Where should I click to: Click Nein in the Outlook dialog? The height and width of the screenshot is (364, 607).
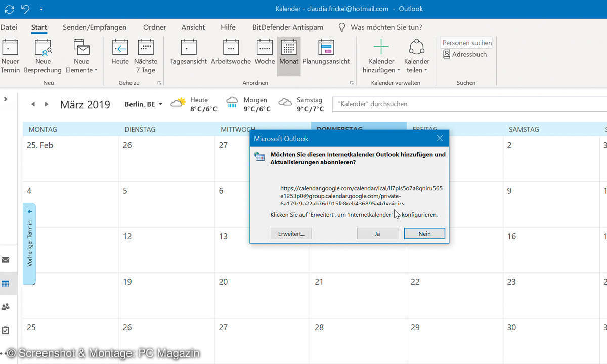424,233
